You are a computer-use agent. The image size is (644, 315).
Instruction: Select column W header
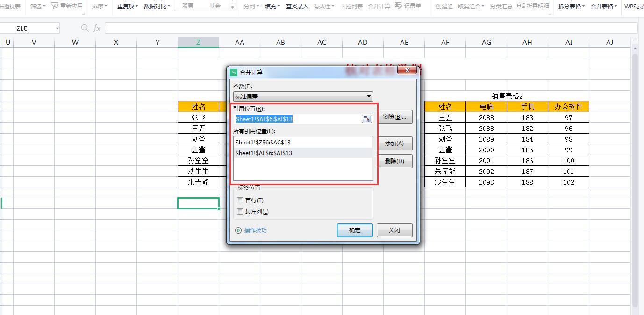[x=75, y=42]
